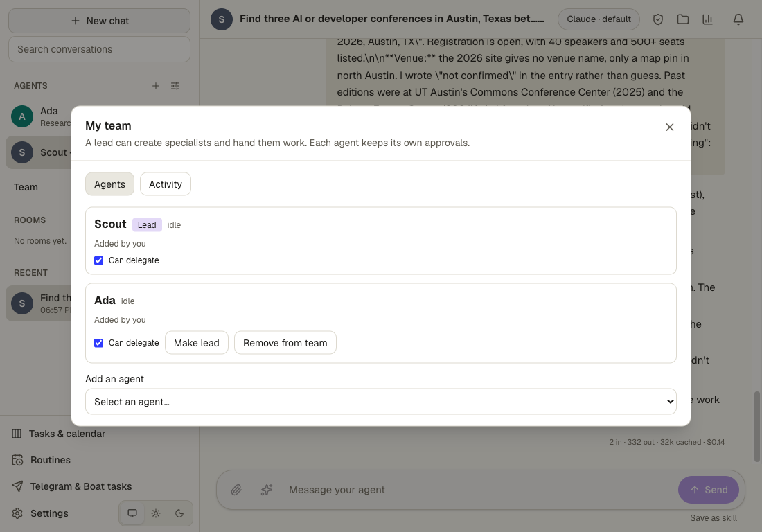Open agents filter settings icon
762x532 pixels.
pyautogui.click(x=175, y=86)
